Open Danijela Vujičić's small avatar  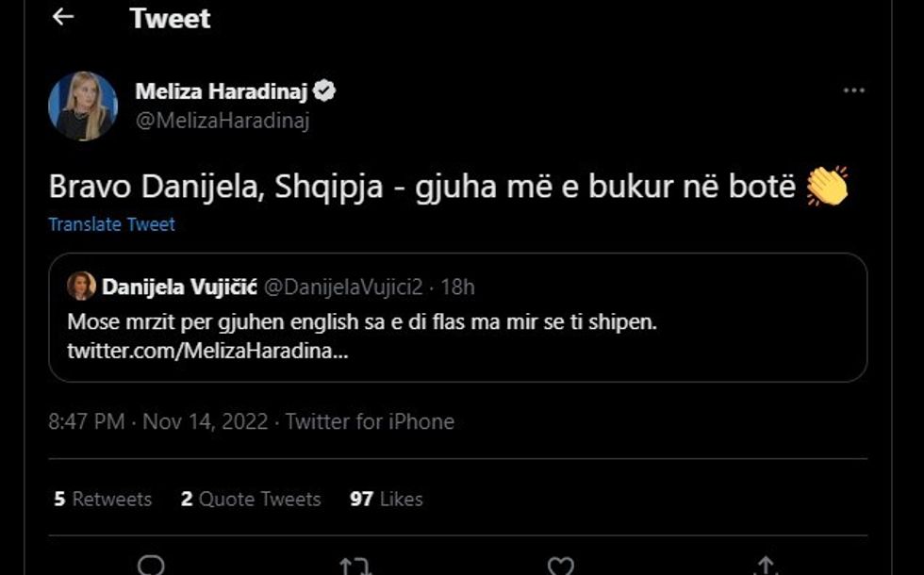click(x=81, y=286)
